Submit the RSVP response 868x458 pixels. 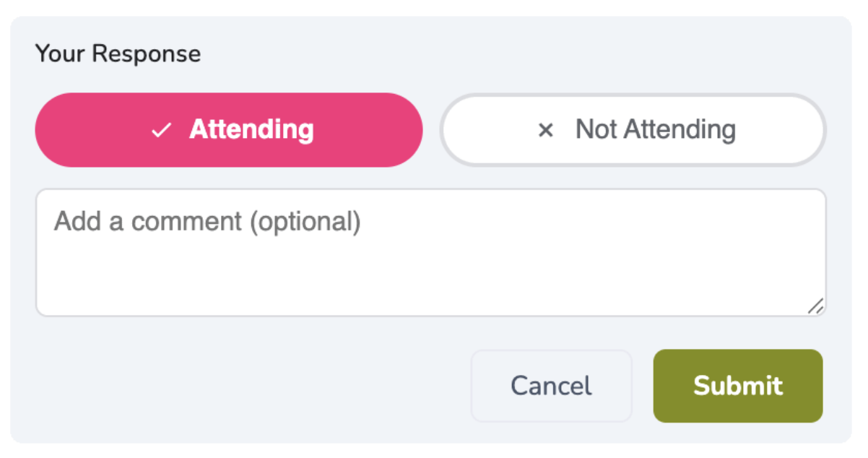coord(737,386)
